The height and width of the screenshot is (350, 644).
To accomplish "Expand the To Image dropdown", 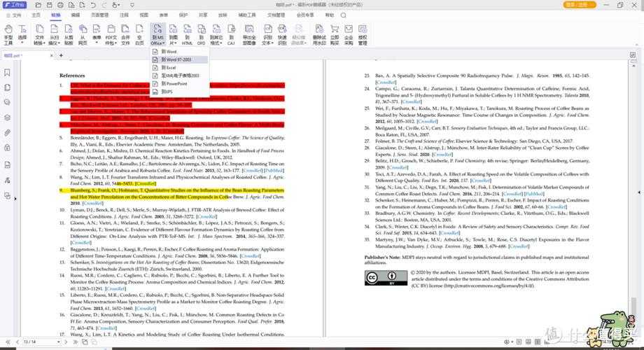I will [x=173, y=36].
